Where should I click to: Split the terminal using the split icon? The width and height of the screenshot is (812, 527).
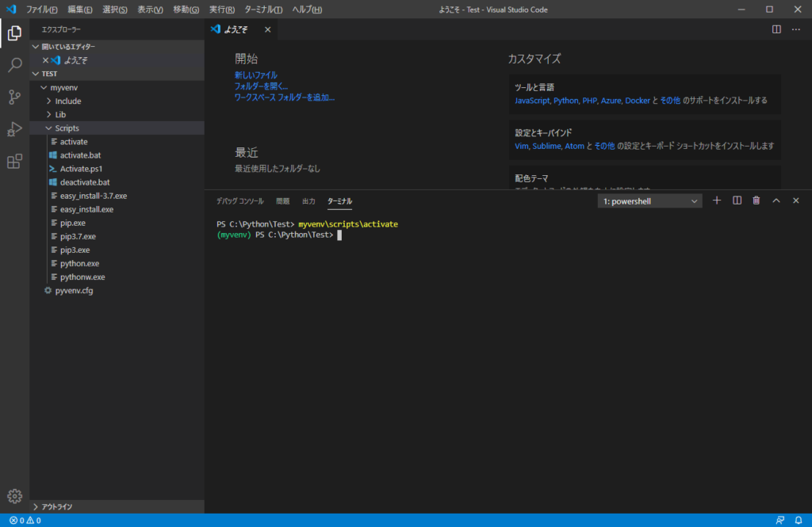coord(736,200)
